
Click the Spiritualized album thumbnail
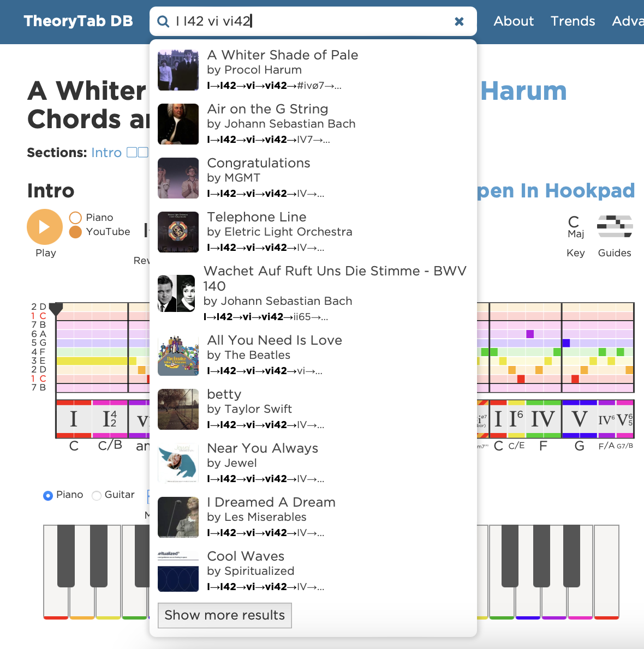178,571
